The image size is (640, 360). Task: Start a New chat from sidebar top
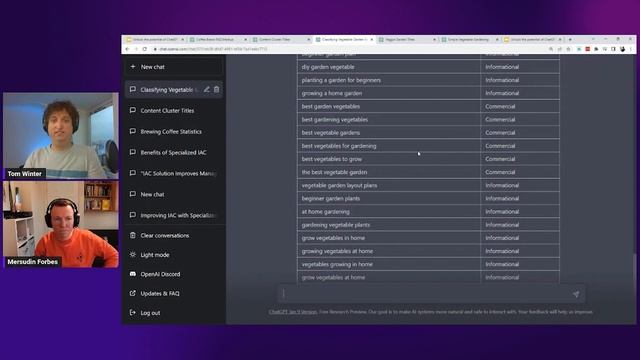173,67
